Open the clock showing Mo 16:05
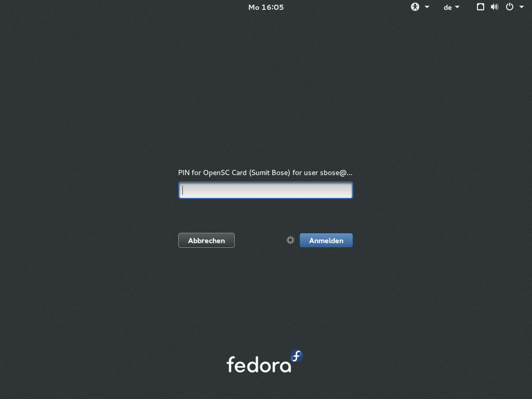 coord(266,7)
